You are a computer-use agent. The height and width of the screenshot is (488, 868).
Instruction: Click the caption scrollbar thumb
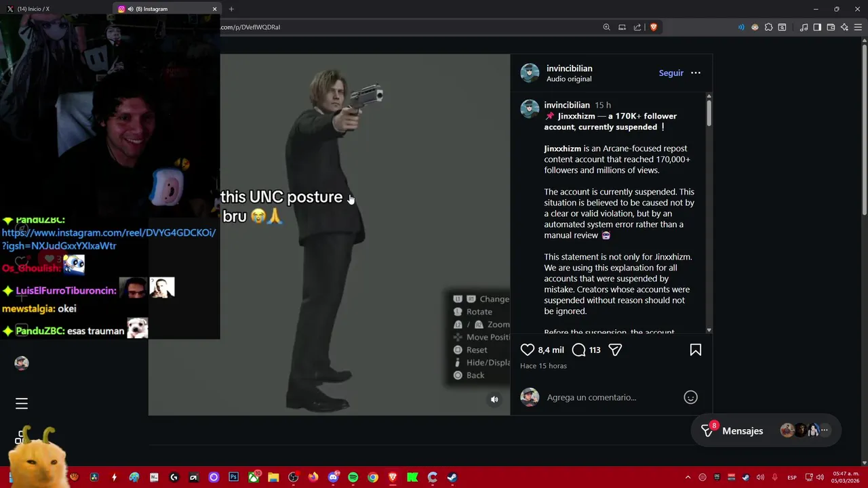(709, 113)
